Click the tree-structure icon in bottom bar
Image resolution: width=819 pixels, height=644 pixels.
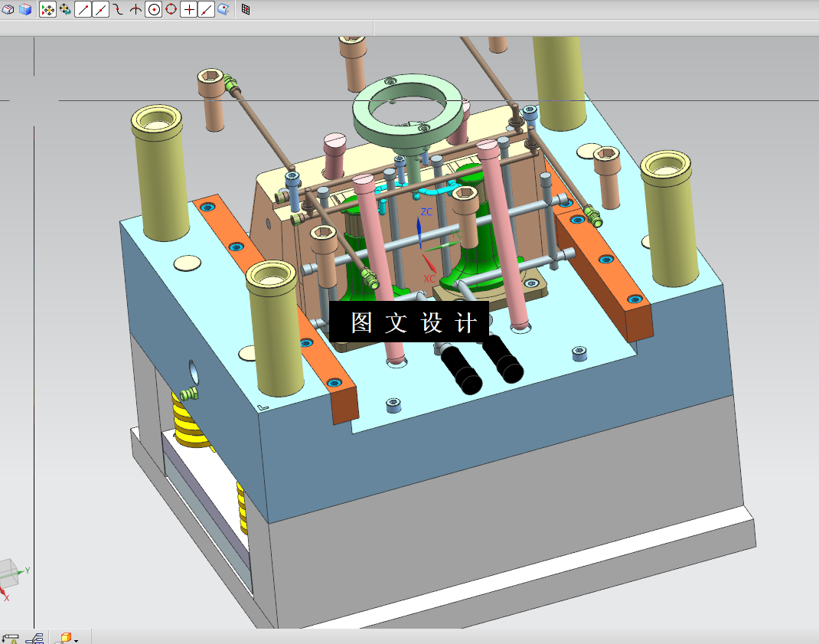35,639
